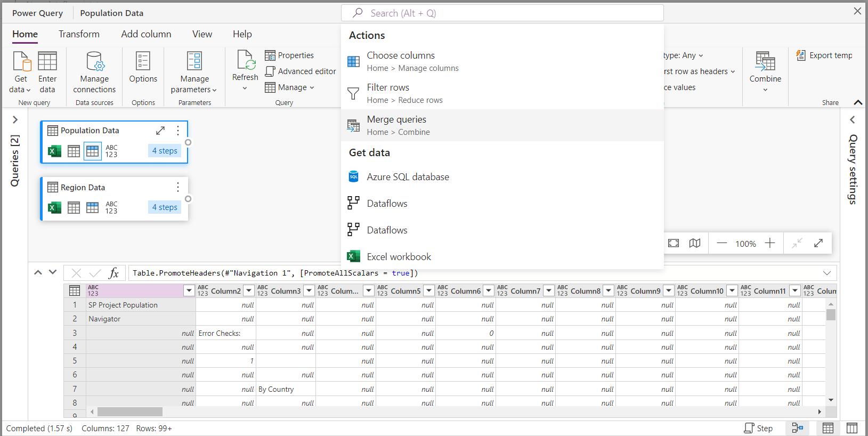Image resolution: width=868 pixels, height=436 pixels.
Task: Toggle diagram view in status bar
Action: pos(798,428)
